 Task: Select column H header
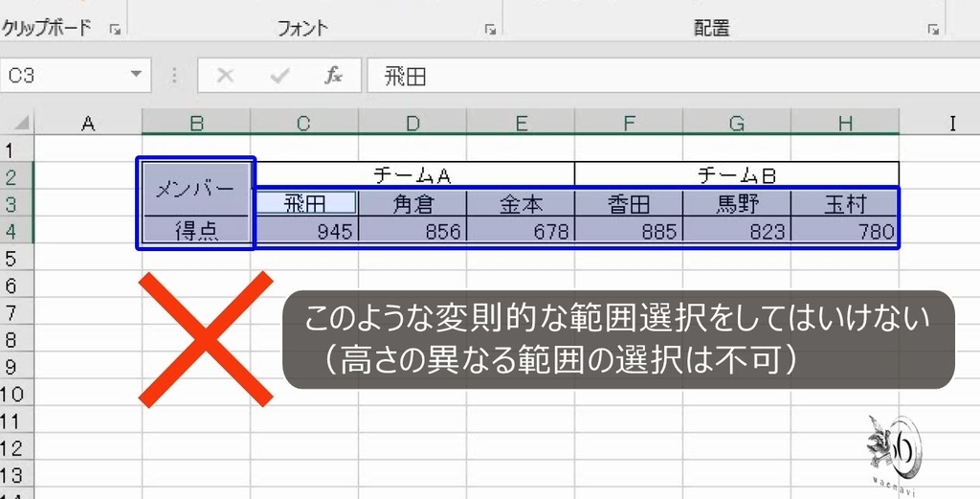click(845, 123)
